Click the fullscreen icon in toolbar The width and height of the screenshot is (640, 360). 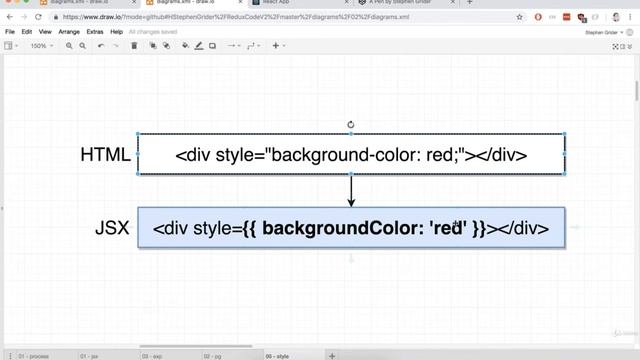pyautogui.click(x=615, y=47)
